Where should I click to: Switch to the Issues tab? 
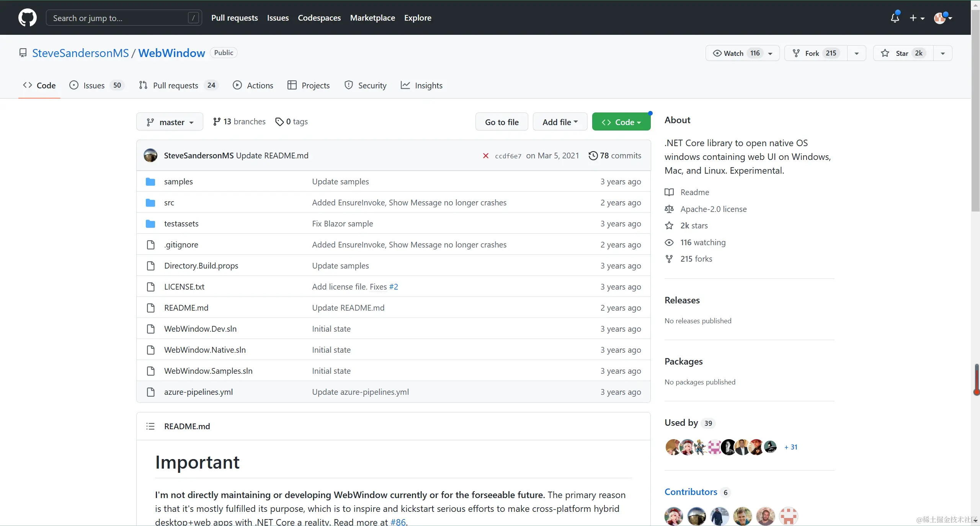(94, 85)
